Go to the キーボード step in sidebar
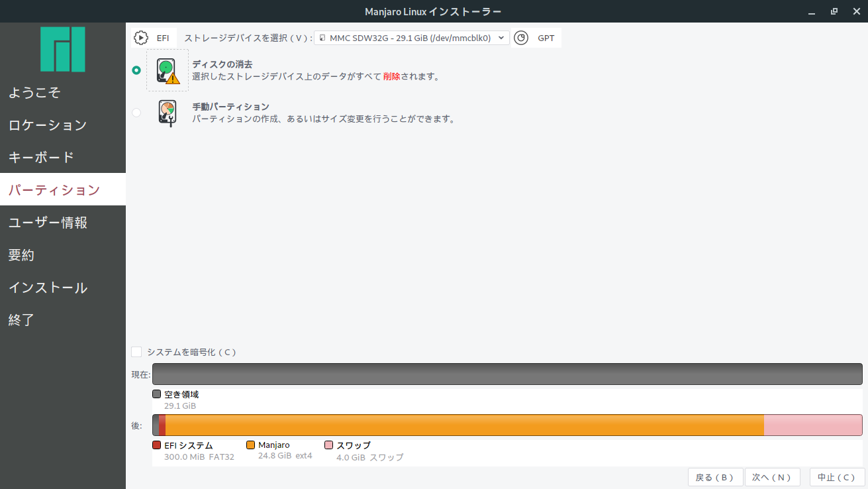Screen dimensions: 868x489 pyautogui.click(x=63, y=157)
